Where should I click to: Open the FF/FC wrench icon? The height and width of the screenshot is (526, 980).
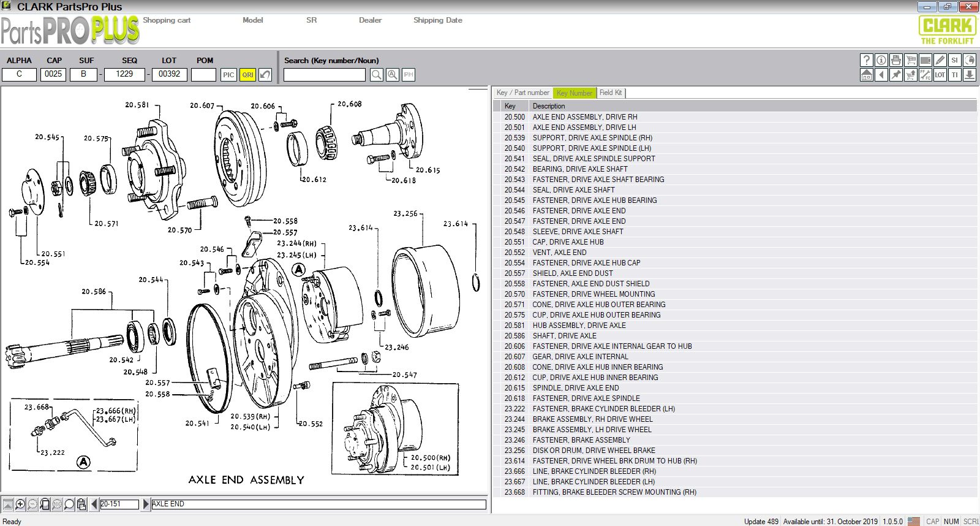925,75
